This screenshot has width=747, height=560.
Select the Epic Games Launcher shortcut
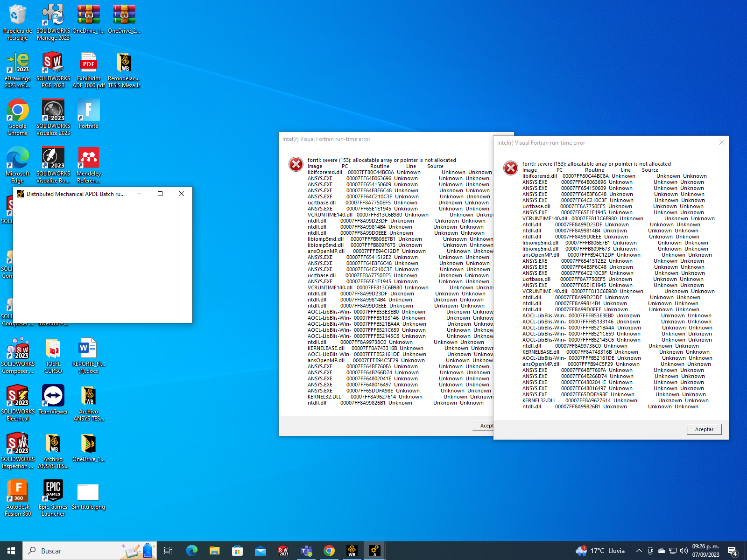coord(53,498)
